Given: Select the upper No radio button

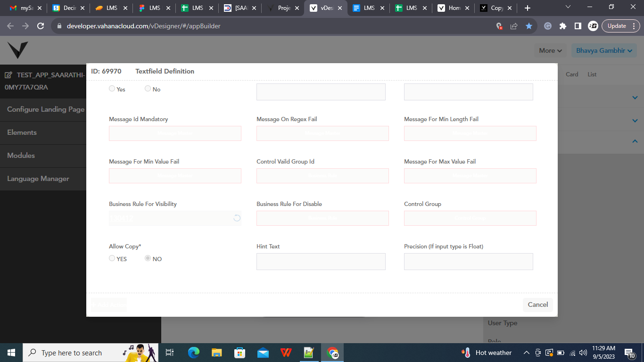Looking at the screenshot, I should tap(148, 89).
